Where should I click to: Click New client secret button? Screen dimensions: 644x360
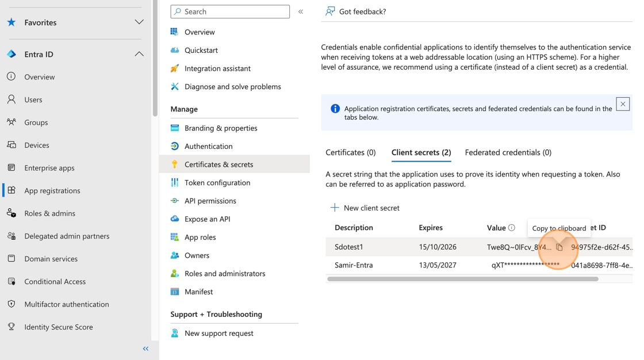[365, 208]
